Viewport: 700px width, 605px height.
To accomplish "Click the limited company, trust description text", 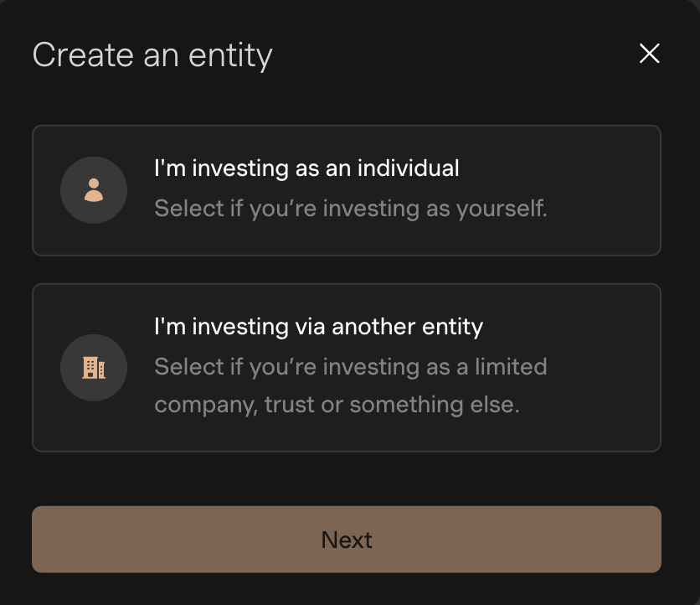I will click(x=351, y=385).
